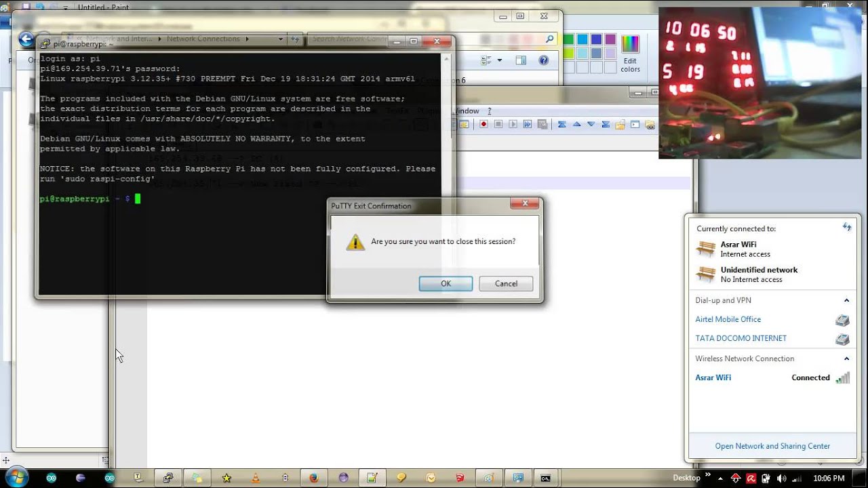Go back in the Network Connections window
The width and height of the screenshot is (868, 488).
tap(26, 39)
